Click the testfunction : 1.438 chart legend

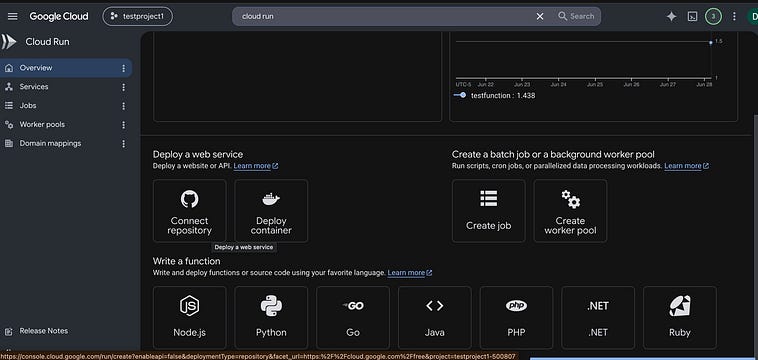[x=495, y=96]
